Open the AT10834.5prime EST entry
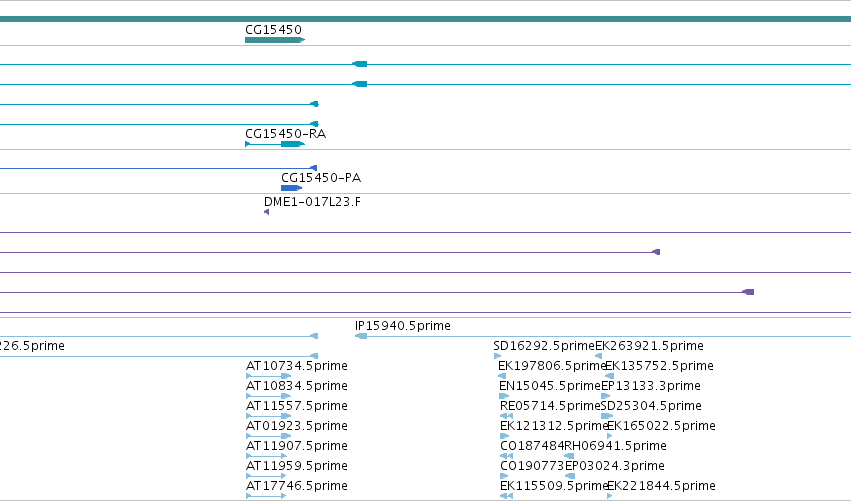The image size is (851, 501). click(x=297, y=386)
